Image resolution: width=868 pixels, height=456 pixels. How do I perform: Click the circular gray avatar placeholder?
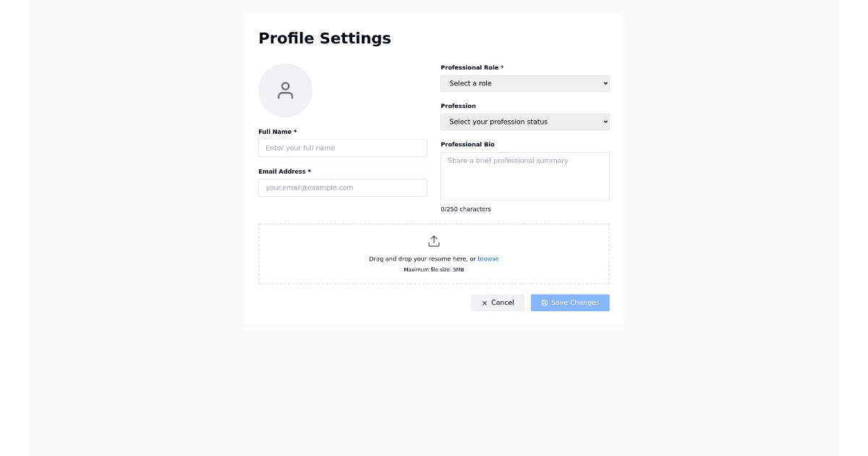pos(285,90)
